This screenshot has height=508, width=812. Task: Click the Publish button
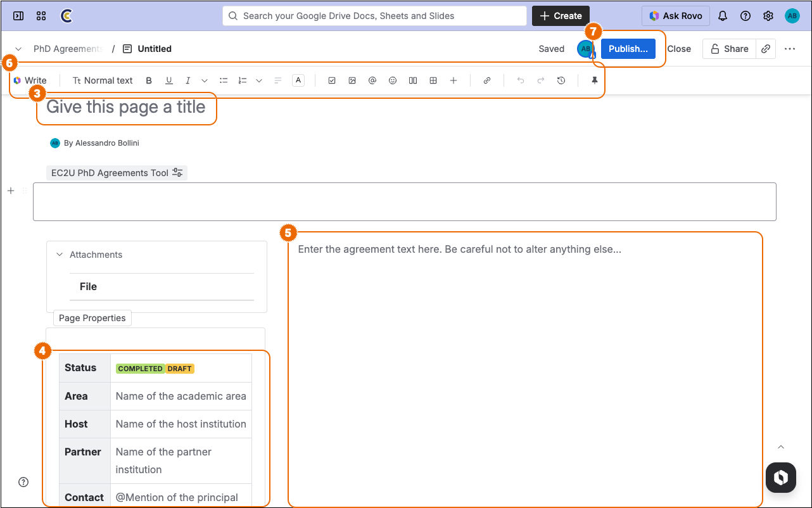(x=628, y=49)
